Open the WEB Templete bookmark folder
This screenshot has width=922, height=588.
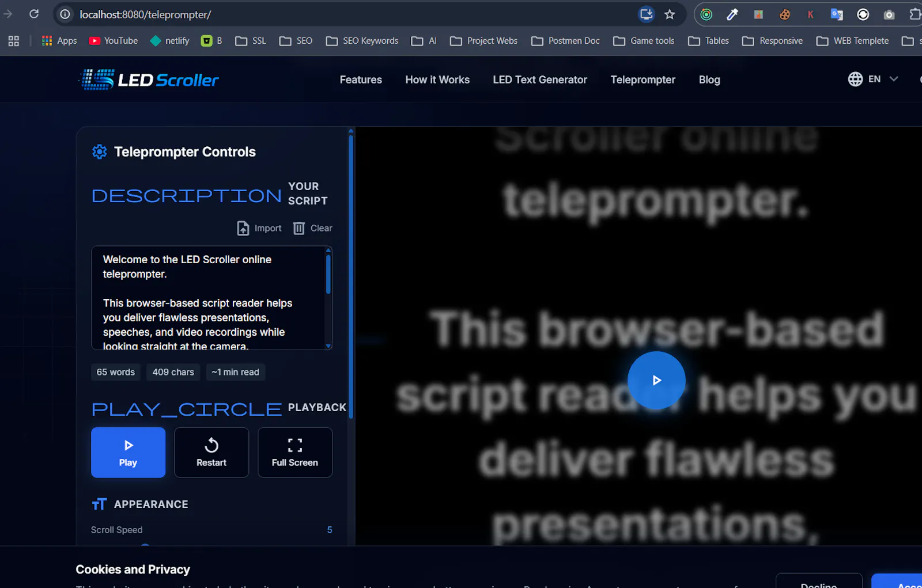point(853,41)
